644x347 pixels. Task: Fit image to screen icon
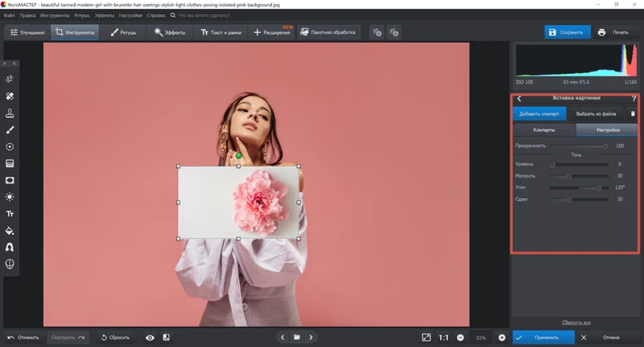[427, 337]
